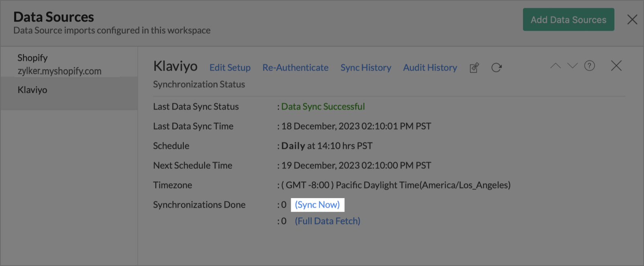Select Klaviyo in the data source list
This screenshot has width=644, height=266.
coord(33,90)
